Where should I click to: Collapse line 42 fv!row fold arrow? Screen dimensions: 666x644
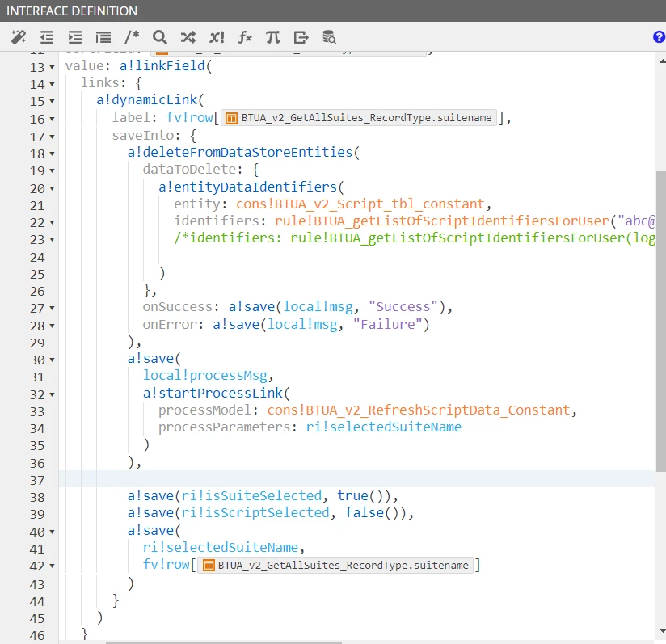(x=52, y=566)
